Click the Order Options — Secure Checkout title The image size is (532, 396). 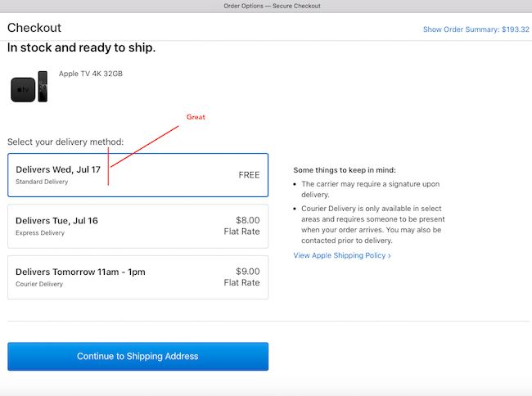coord(272,6)
